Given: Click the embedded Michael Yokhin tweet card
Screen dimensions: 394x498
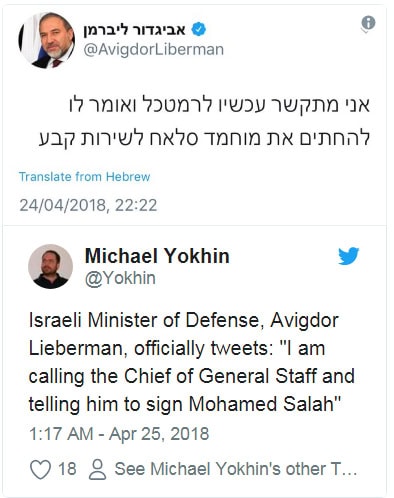Looking at the screenshot, I should point(195,360).
